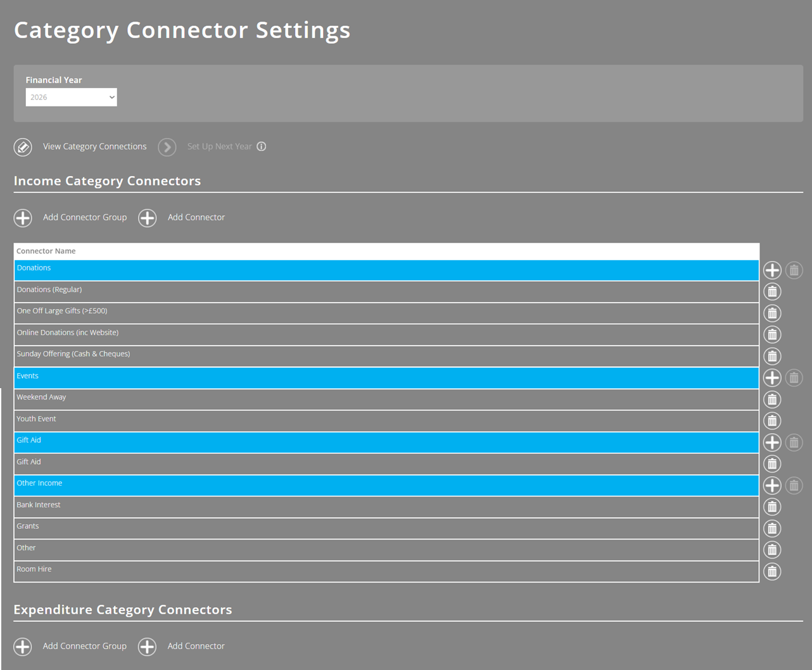Delete the grey Gift Aid connector row

(x=772, y=464)
